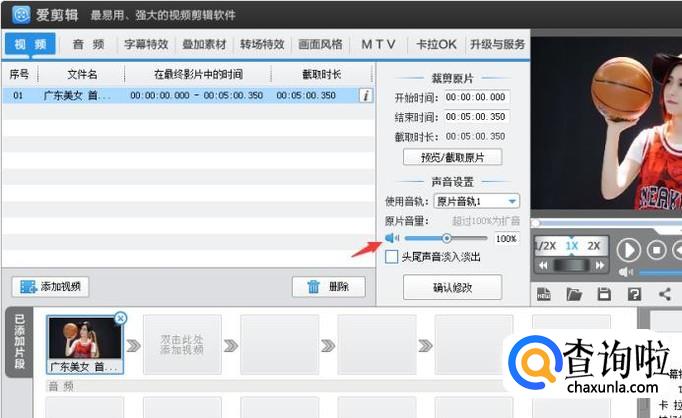The height and width of the screenshot is (418, 682).
Task: Mute preview player volume icon
Action: coord(626,272)
